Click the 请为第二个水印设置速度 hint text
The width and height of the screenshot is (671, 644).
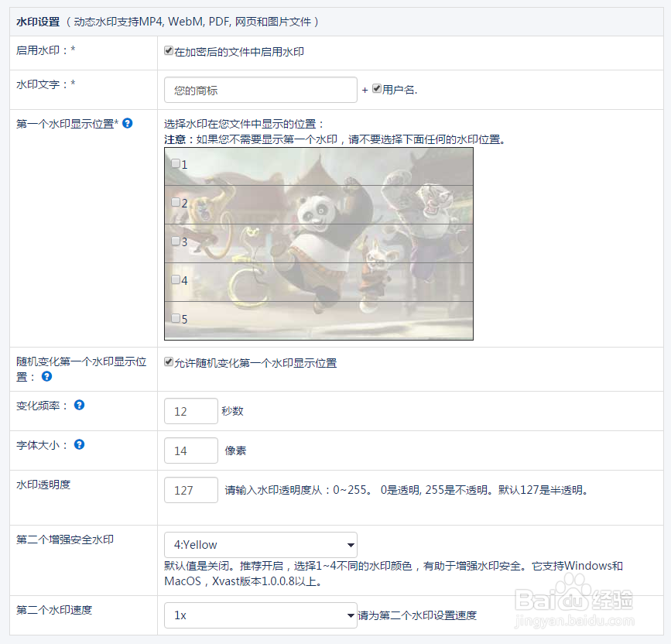click(417, 615)
